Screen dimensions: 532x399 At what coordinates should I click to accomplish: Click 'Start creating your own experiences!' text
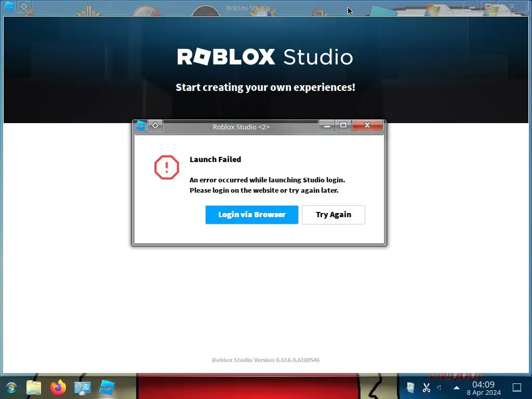pyautogui.click(x=265, y=87)
